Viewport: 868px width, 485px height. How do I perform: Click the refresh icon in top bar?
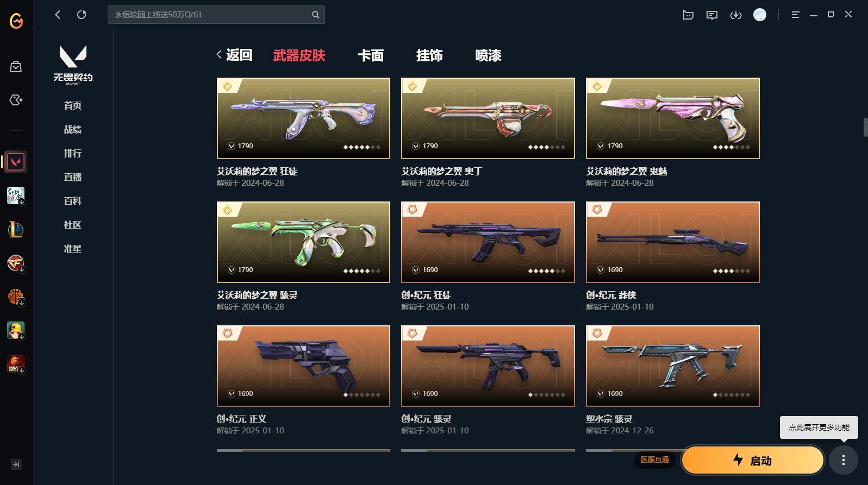[82, 15]
